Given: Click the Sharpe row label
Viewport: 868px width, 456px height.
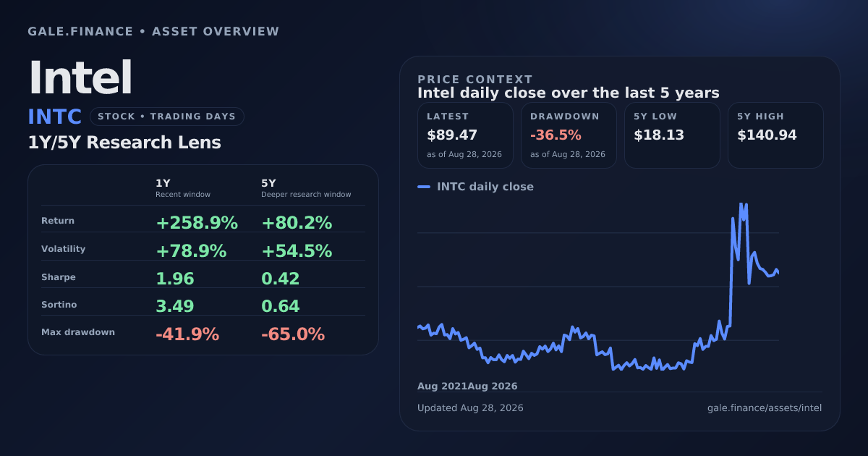Looking at the screenshot, I should click(x=59, y=277).
